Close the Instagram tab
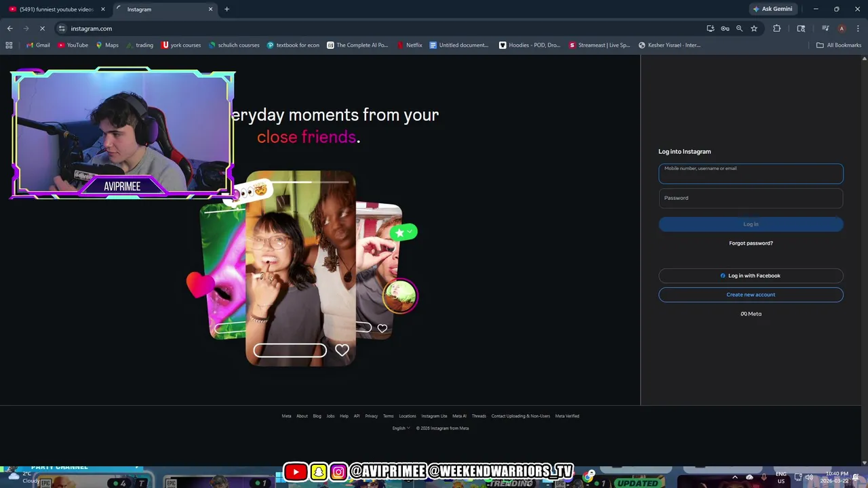Viewport: 868px width, 488px height. point(210,9)
